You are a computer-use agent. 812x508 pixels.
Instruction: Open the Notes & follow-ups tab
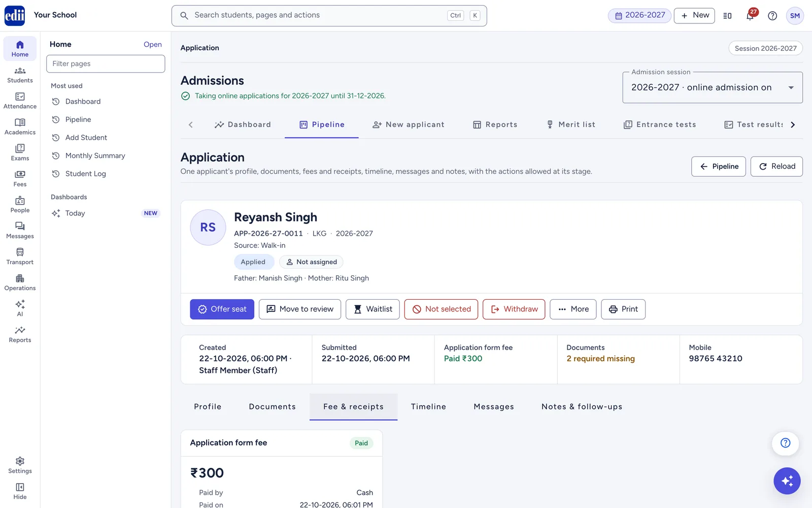(582, 406)
